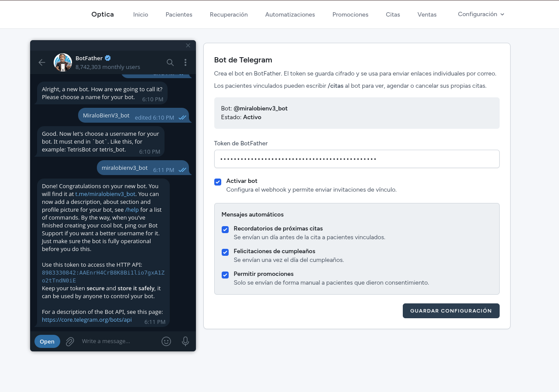The width and height of the screenshot is (559, 392).
Task: Click the attach file paperclip icon
Action: tap(70, 341)
